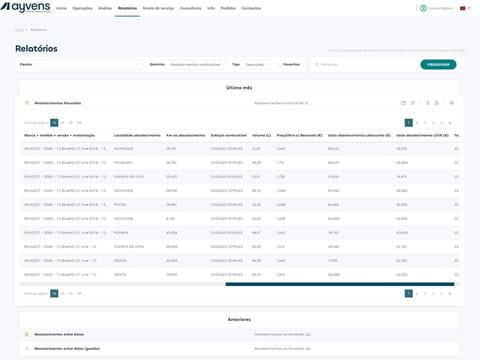This screenshot has width=480, height=360.
Task: Click the table's horizontal scrollbar
Action: [x=340, y=284]
